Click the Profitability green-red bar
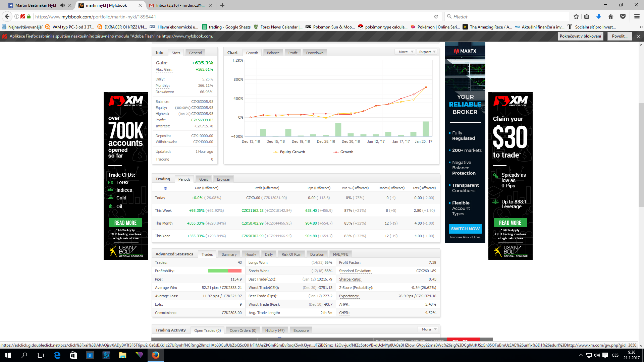644x362 pixels. 224,271
